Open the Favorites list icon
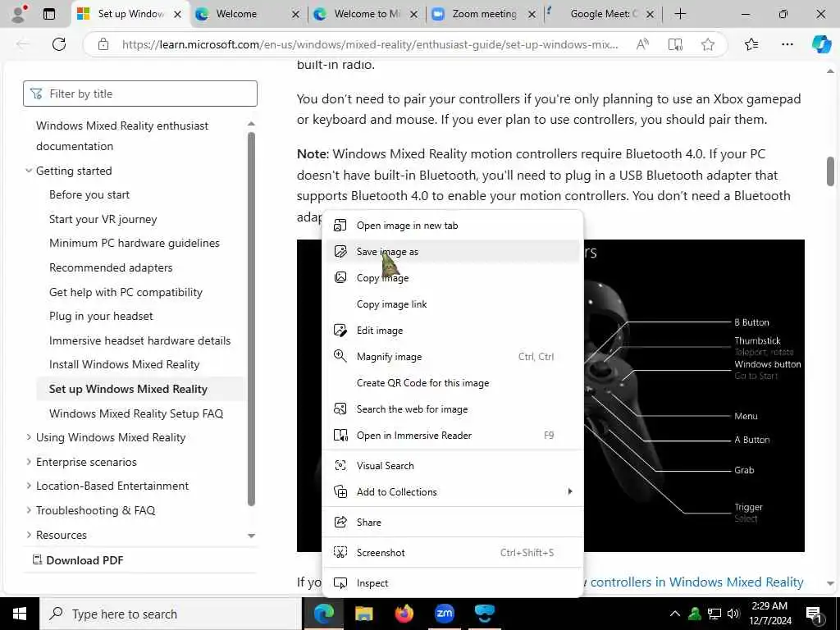Viewport: 840px width, 630px height. click(x=751, y=44)
